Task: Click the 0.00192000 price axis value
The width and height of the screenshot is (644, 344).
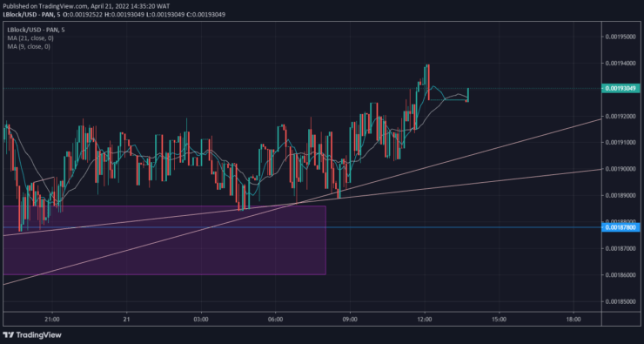Action: click(x=621, y=117)
